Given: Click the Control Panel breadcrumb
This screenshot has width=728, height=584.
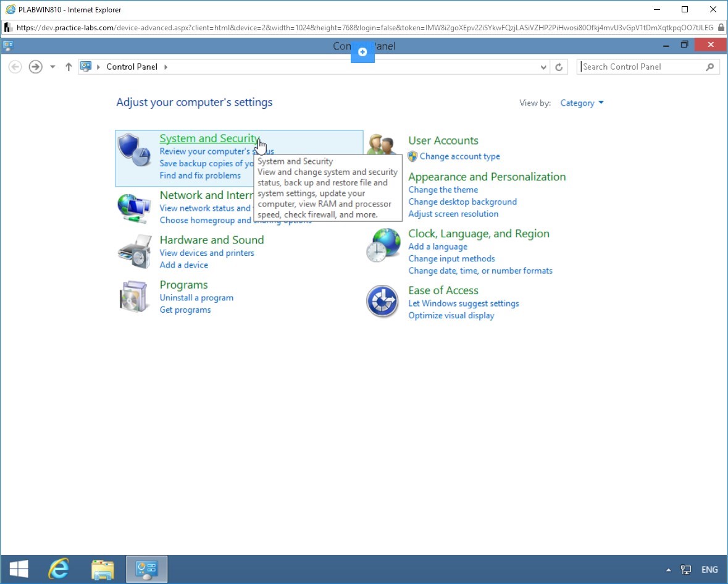Looking at the screenshot, I should (x=132, y=67).
